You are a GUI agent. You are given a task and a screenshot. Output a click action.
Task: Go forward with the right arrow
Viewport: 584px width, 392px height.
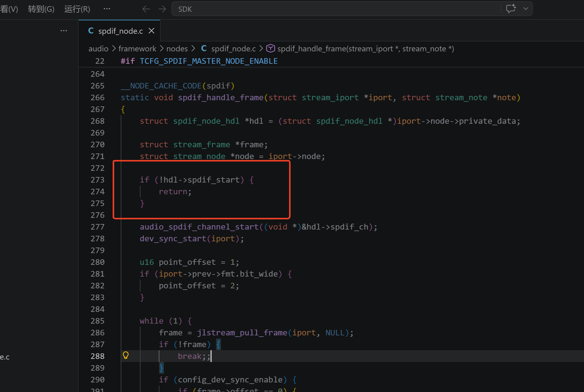pos(162,9)
